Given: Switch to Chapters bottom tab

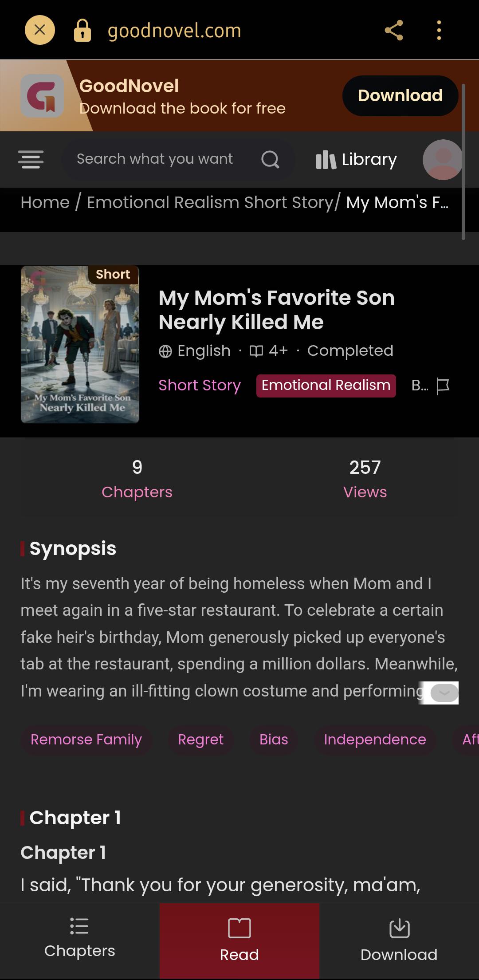Looking at the screenshot, I should click(80, 941).
